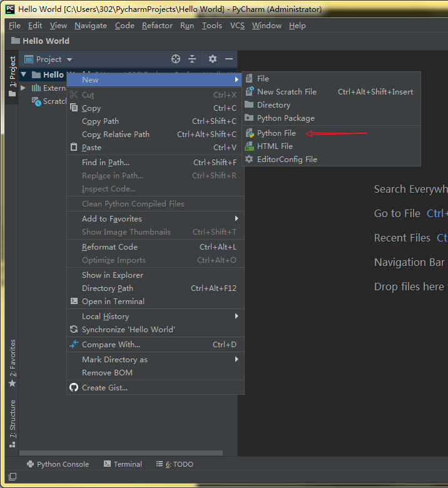This screenshot has width=448, height=488.
Task: Open the File menu
Action: tap(14, 26)
